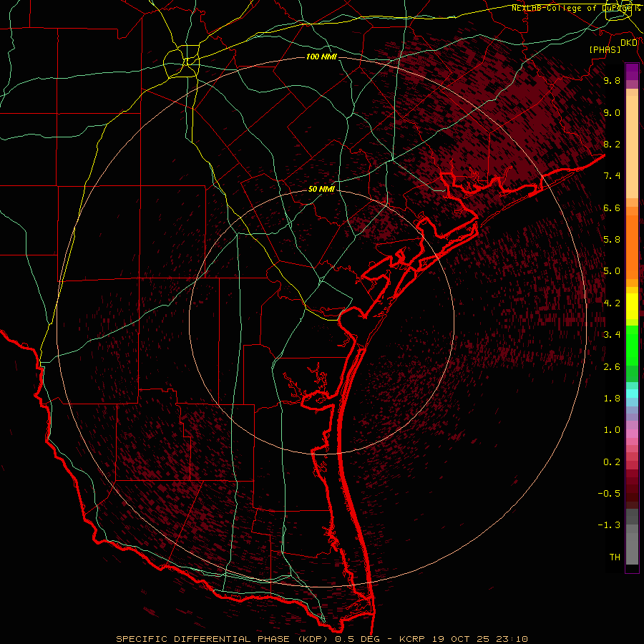The height and width of the screenshot is (644, 644).
Task: Click the 6.6 value on the color scale
Action: point(612,208)
